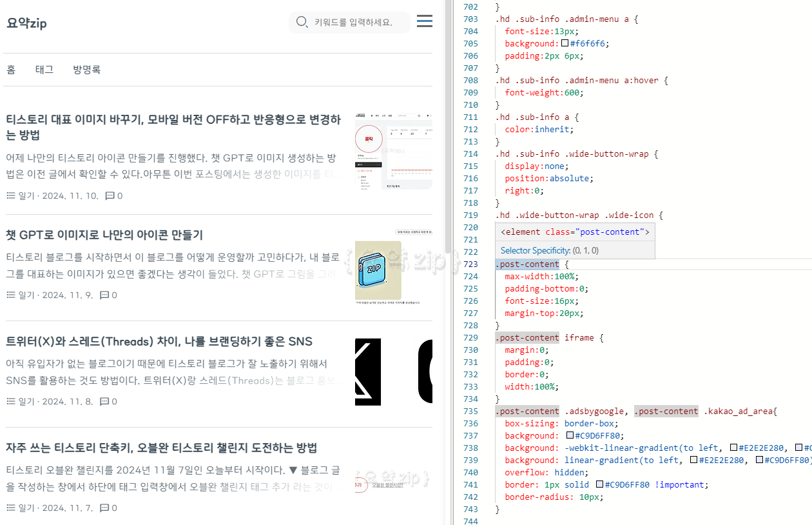Click 일기 category on 2024. 11. 10. post

point(26,195)
